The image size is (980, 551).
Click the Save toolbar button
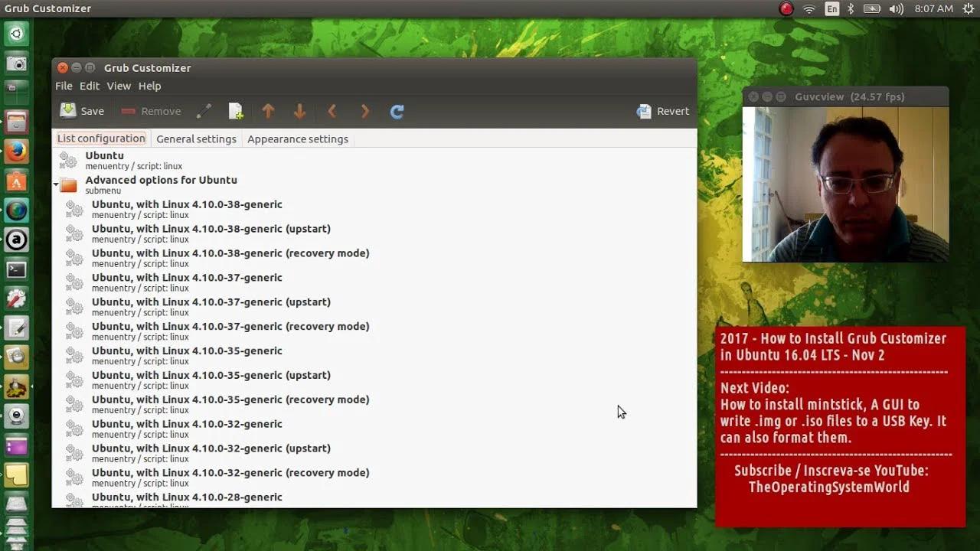click(x=82, y=111)
